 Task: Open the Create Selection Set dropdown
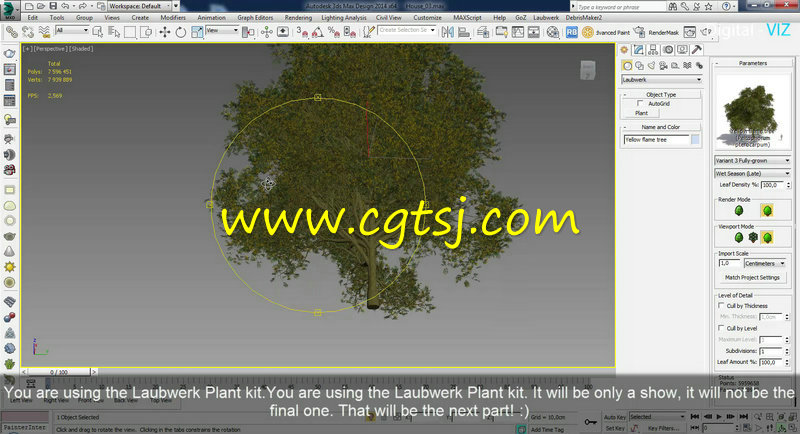point(407,30)
